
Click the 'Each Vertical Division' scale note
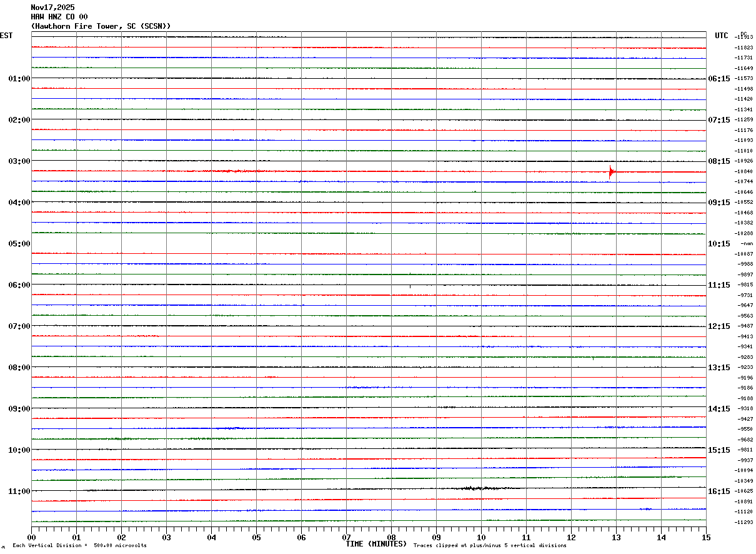[79, 546]
